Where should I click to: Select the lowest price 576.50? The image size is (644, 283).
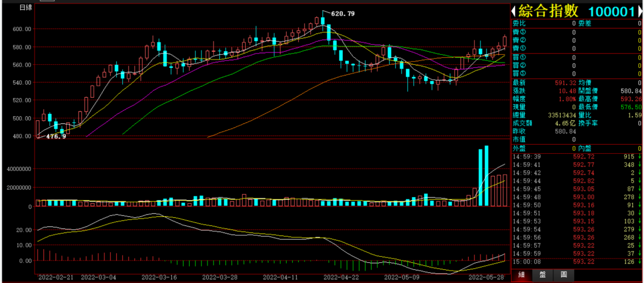tap(631, 107)
